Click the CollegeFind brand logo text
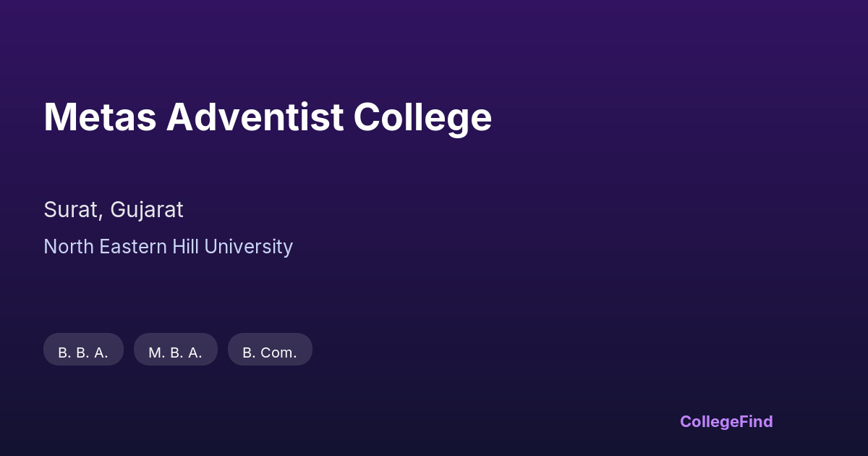This screenshot has height=456, width=868. point(726,421)
